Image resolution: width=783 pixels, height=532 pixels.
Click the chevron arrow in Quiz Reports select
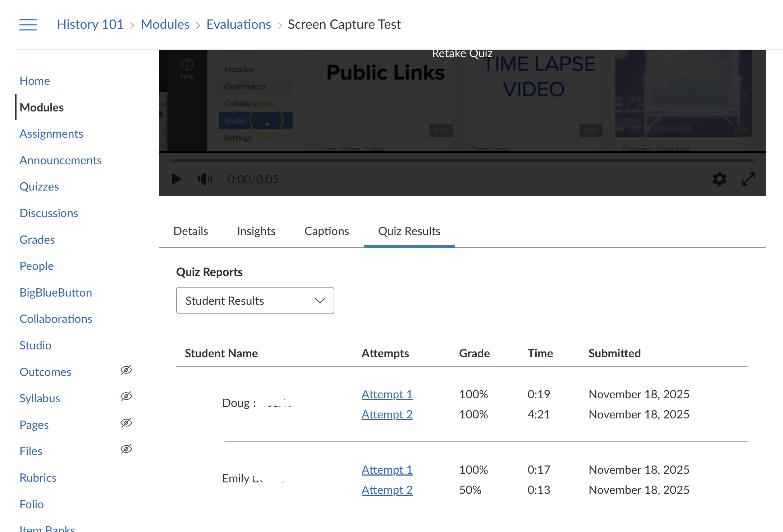click(x=320, y=301)
